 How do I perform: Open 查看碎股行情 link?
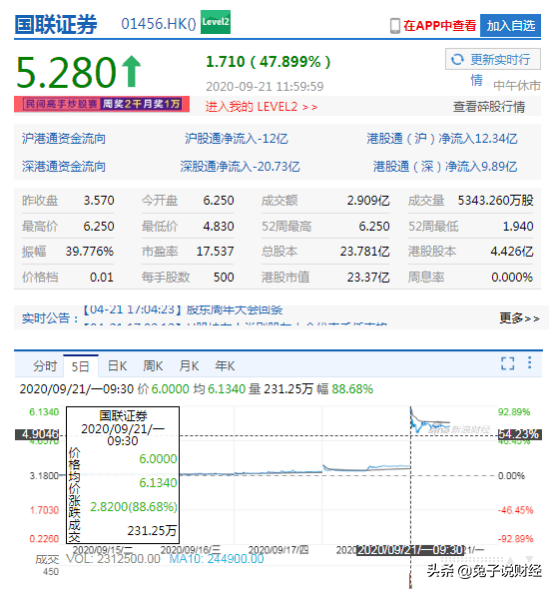(x=489, y=107)
